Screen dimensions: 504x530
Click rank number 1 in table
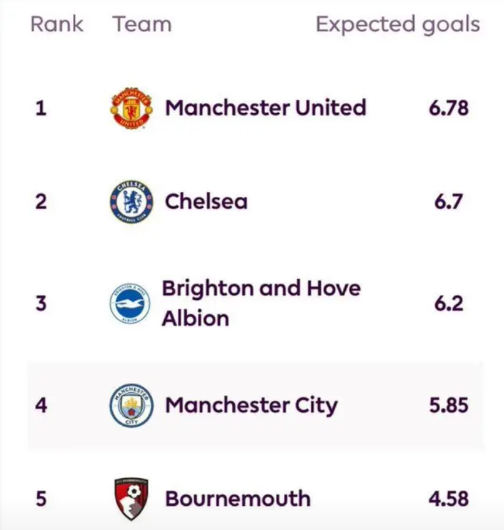pyautogui.click(x=41, y=109)
